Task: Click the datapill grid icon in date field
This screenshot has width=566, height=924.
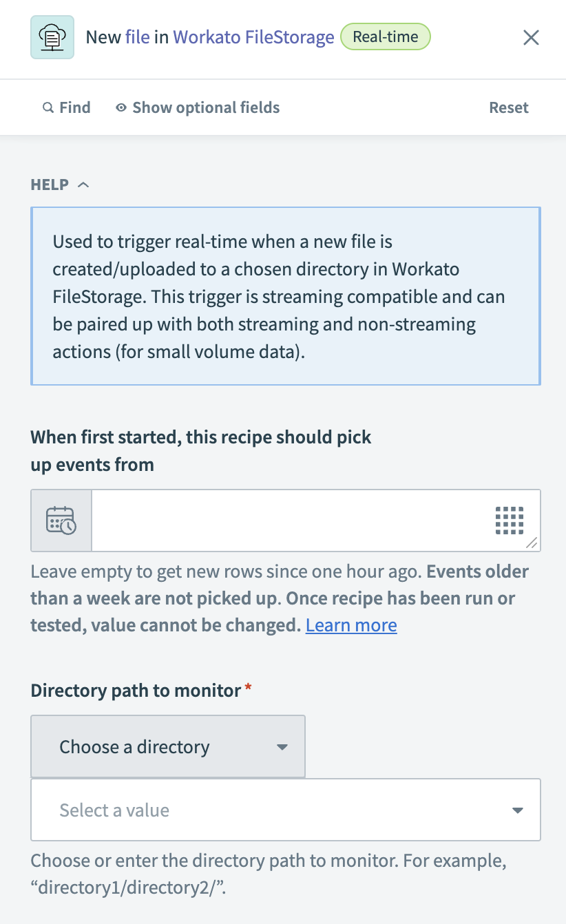Action: (x=509, y=521)
